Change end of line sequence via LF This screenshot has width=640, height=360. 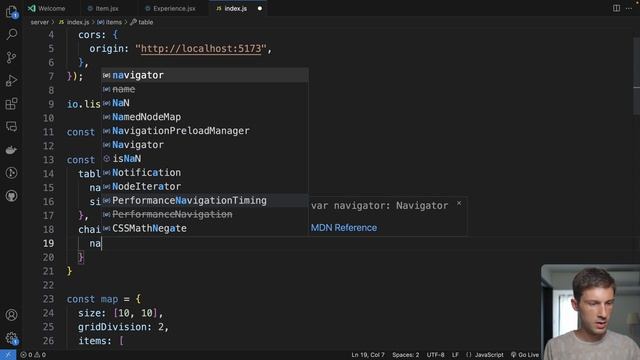455,355
